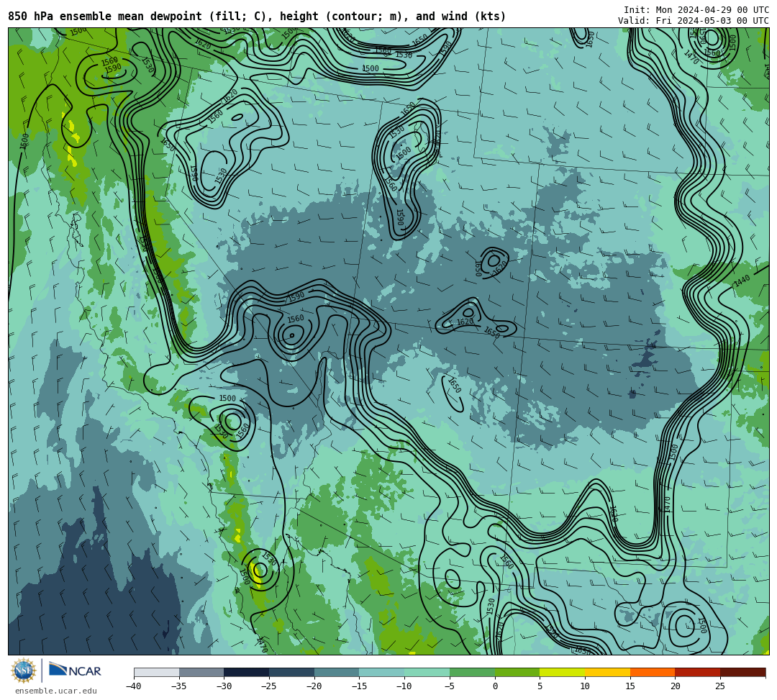Viewport: 777px width, 700px height.
Task: Click the -40 colorbar tick label
Action: [x=134, y=686]
